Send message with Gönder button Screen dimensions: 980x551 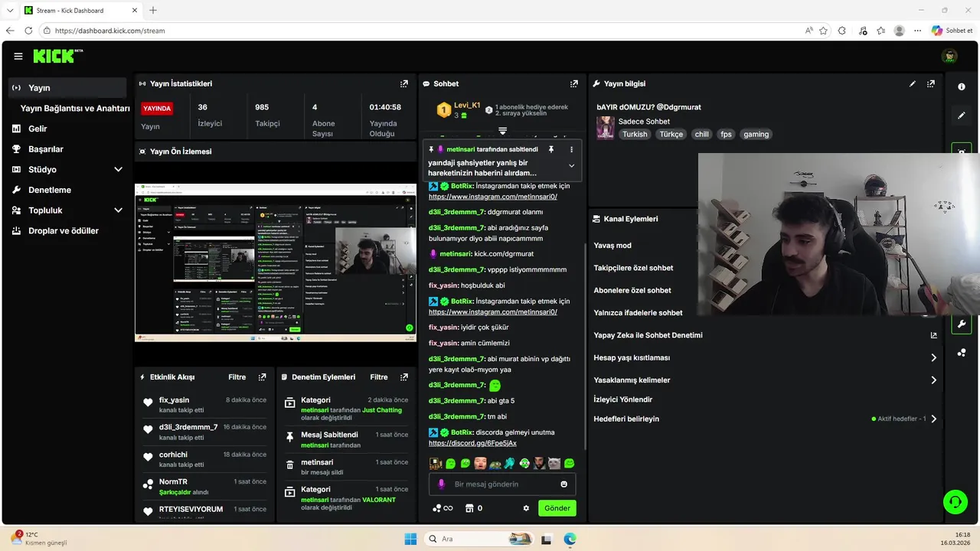[x=557, y=508]
